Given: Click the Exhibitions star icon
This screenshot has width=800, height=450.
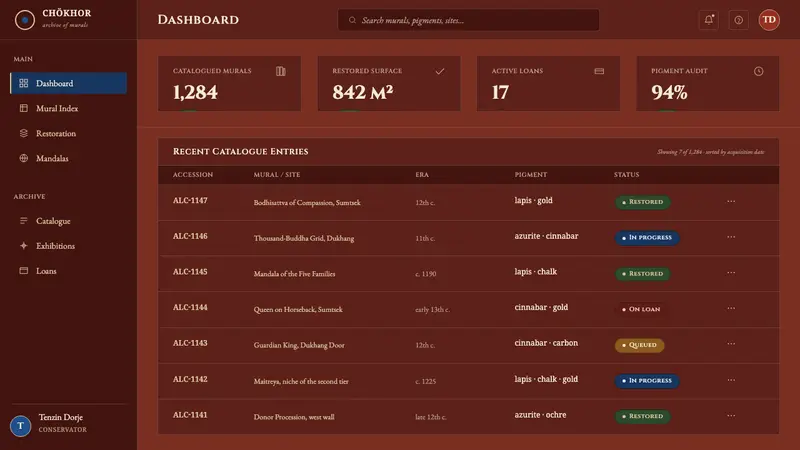Looking at the screenshot, I should click(23, 246).
